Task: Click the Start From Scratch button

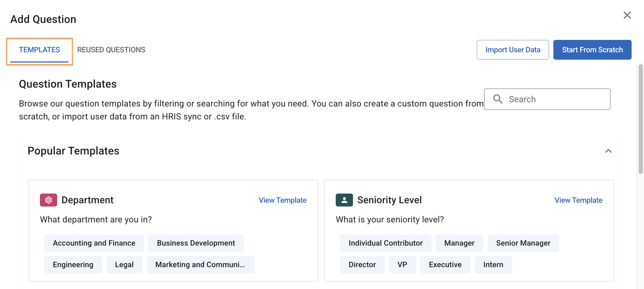Action: pyautogui.click(x=592, y=50)
